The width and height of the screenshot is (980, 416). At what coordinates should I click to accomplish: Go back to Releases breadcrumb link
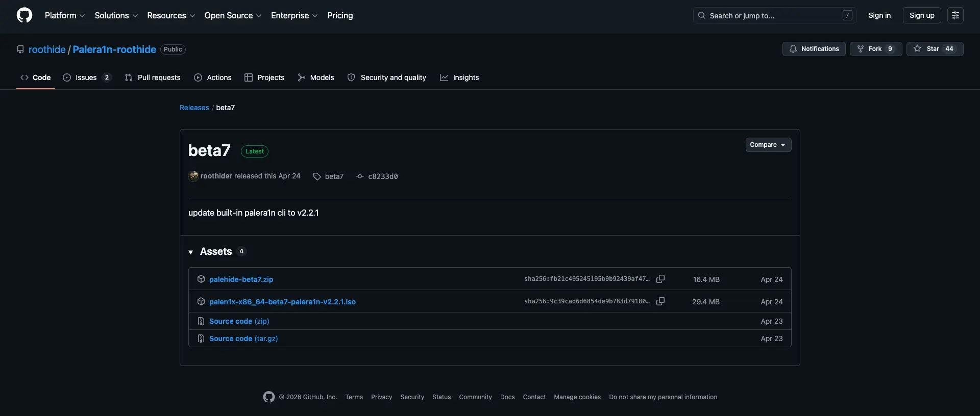[x=194, y=108]
